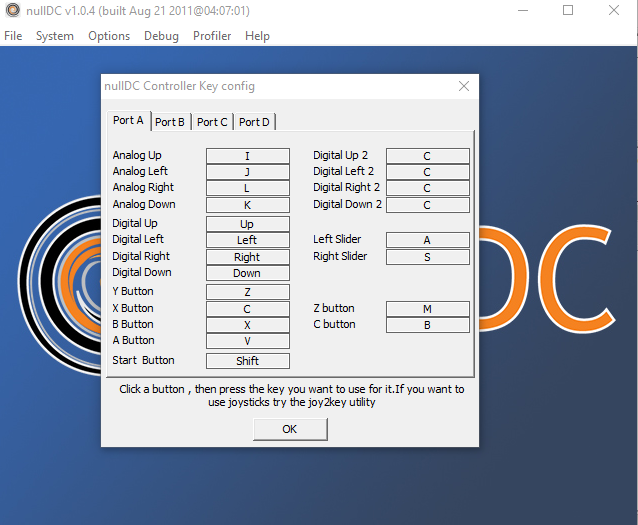Rebind the Digital Left key button
Screen dimensions: 638x525
tap(247, 240)
